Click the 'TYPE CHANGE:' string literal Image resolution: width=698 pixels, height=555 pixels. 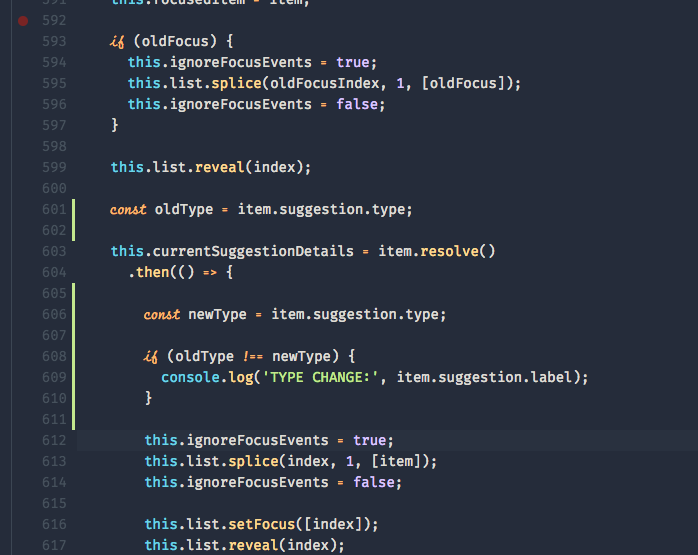320,377
